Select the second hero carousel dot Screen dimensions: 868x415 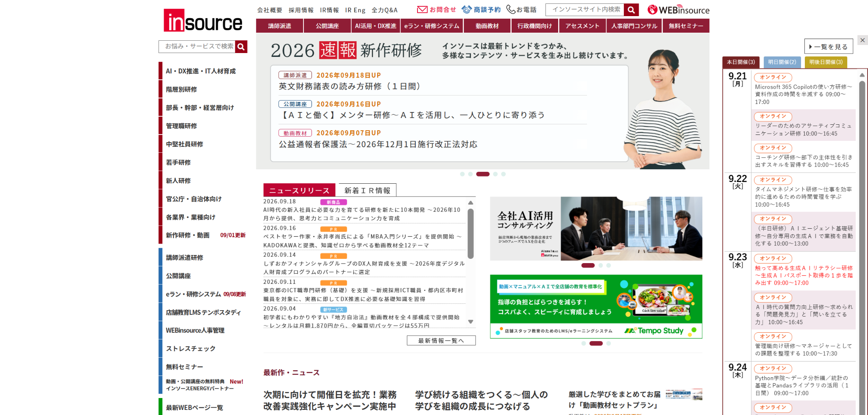click(x=470, y=174)
